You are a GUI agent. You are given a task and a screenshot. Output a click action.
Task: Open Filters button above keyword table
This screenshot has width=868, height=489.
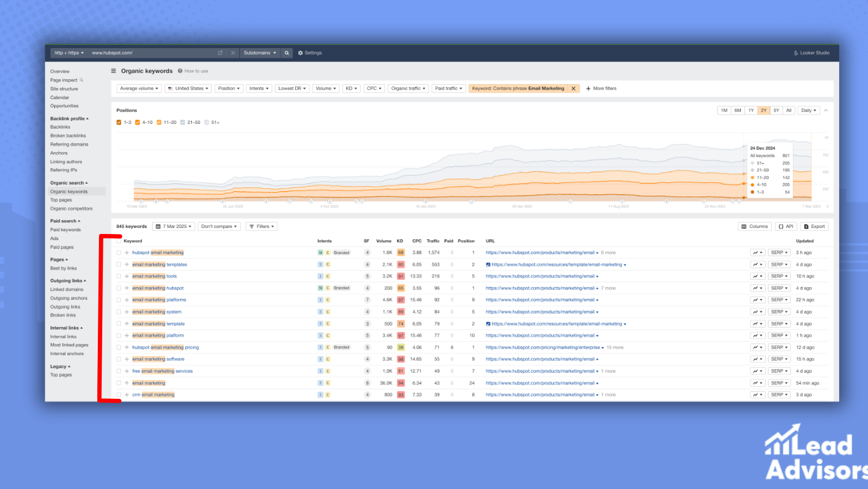point(262,226)
